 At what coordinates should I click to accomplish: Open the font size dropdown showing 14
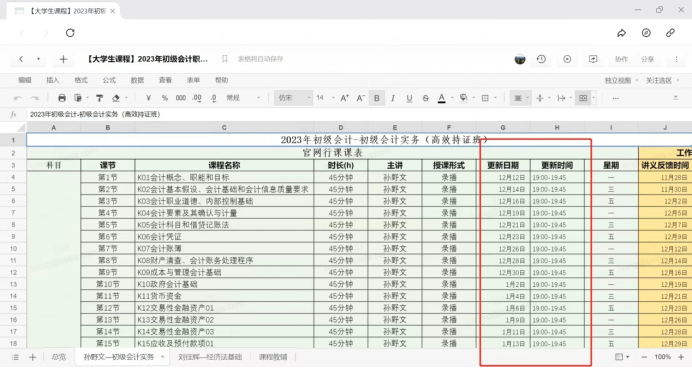325,98
